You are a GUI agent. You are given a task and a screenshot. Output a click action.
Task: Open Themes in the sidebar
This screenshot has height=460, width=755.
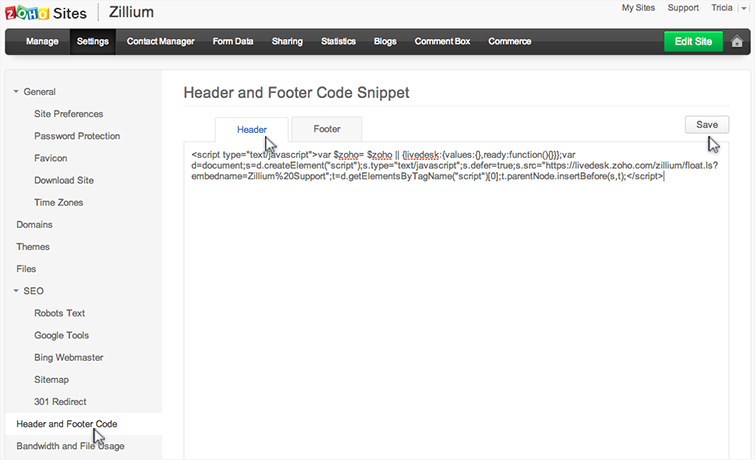[x=33, y=247]
